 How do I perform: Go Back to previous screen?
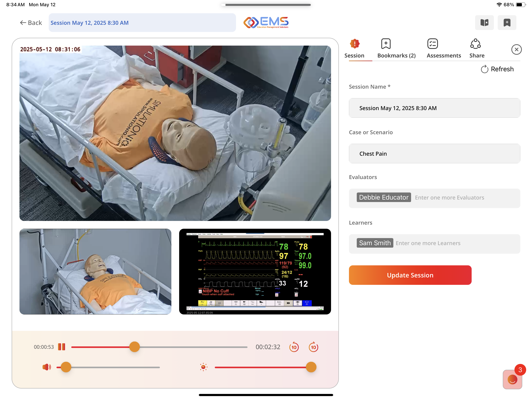[31, 23]
